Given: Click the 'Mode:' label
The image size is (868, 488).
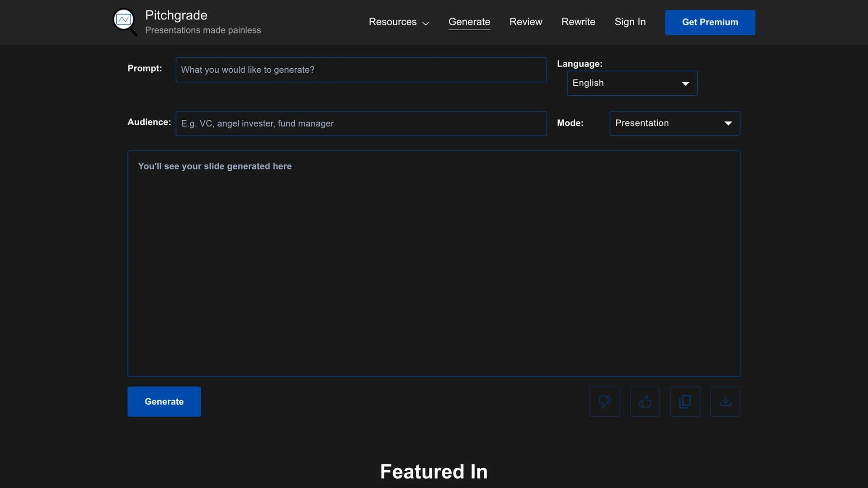Looking at the screenshot, I should (x=570, y=123).
